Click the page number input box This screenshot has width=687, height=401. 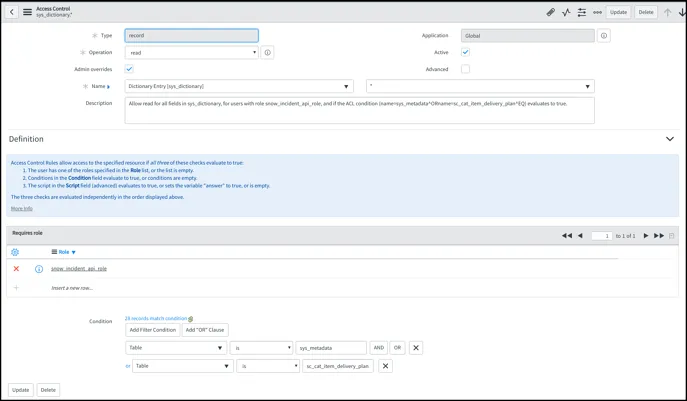602,236
